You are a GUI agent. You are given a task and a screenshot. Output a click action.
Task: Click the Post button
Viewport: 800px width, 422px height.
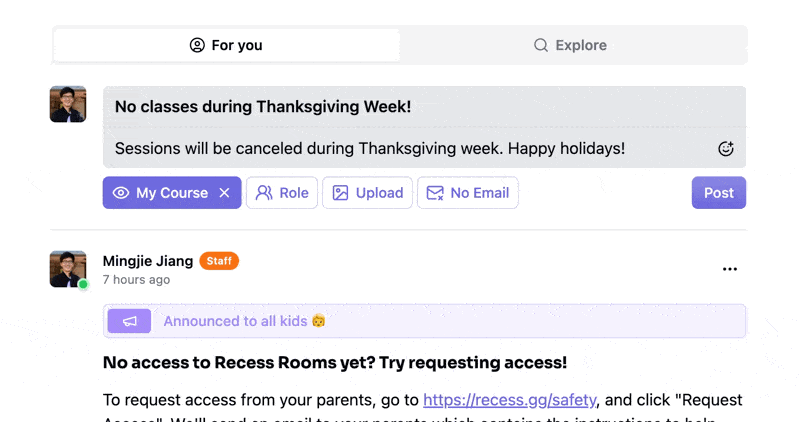(718, 193)
